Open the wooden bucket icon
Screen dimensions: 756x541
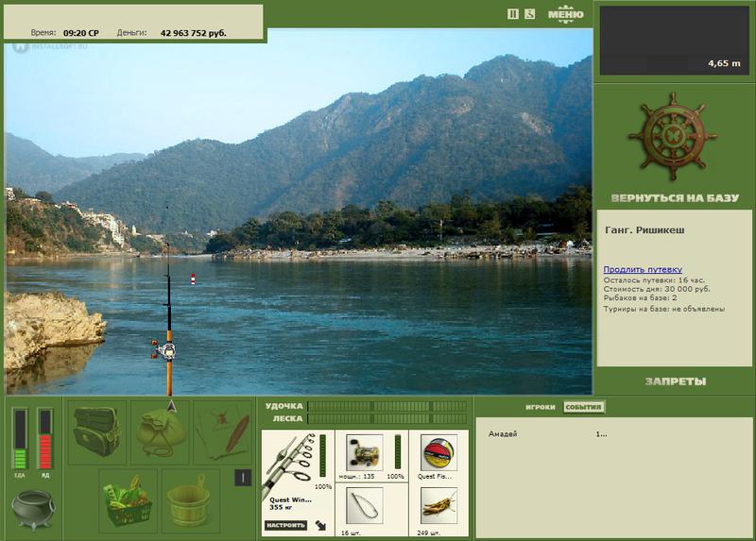[x=191, y=501]
